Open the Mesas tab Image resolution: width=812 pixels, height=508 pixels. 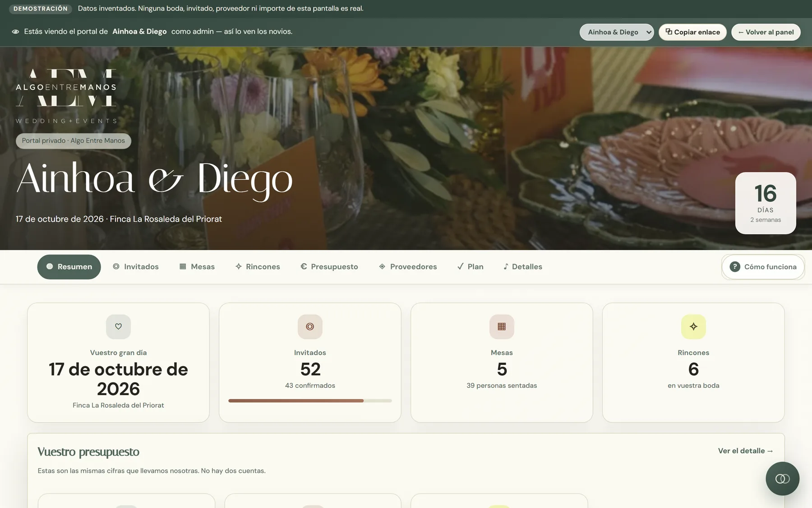click(197, 267)
